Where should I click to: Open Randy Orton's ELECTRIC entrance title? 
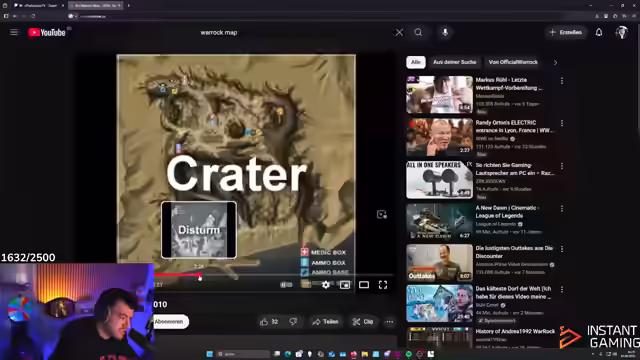(514, 127)
